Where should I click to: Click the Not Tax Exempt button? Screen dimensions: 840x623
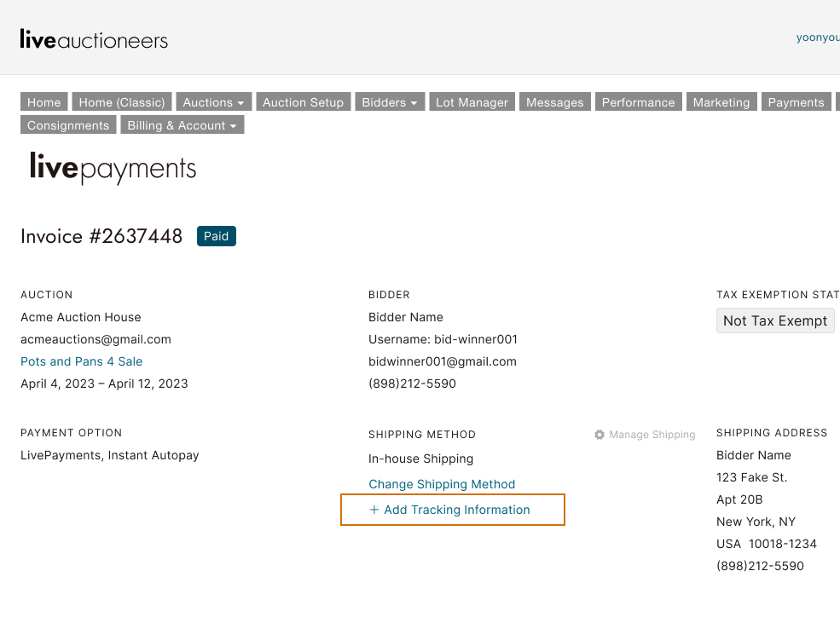[x=775, y=320]
